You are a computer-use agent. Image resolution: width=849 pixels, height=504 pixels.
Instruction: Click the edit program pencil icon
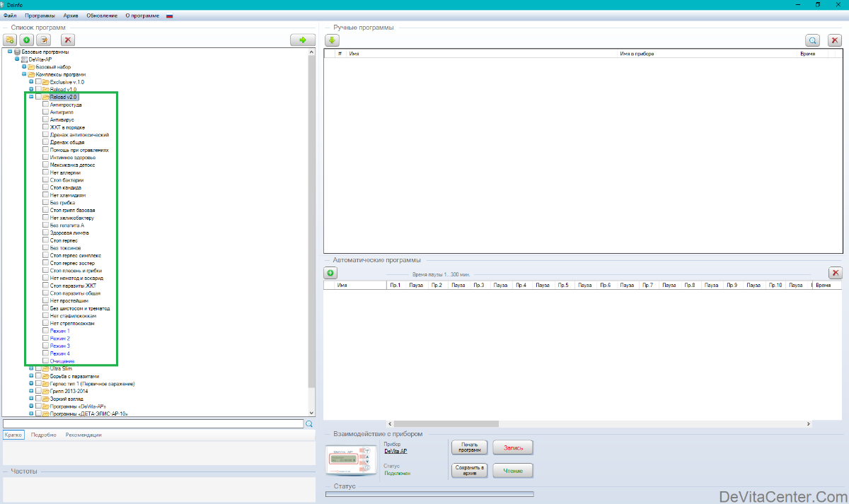(x=44, y=40)
